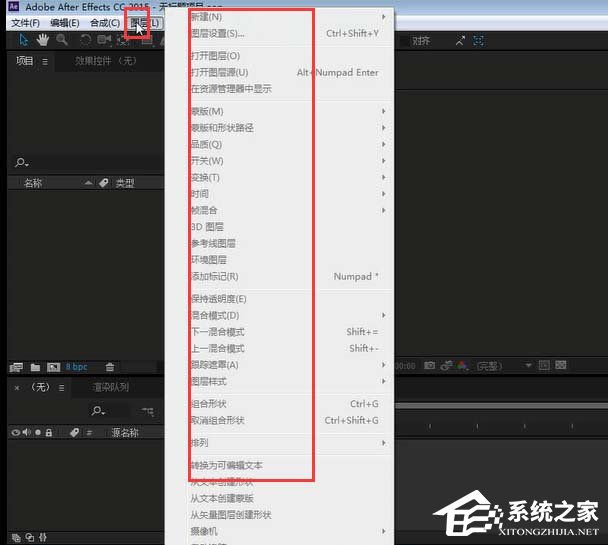Viewport: 608px width, 545px height.
Task: Select the Pan Behind anchor point tool
Action: pyautogui.click(x=123, y=40)
